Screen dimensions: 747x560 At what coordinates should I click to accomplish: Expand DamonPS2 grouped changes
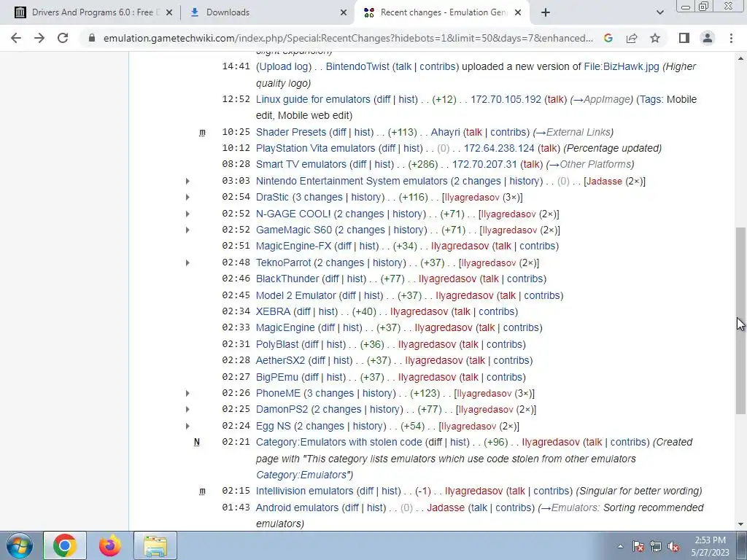187,410
